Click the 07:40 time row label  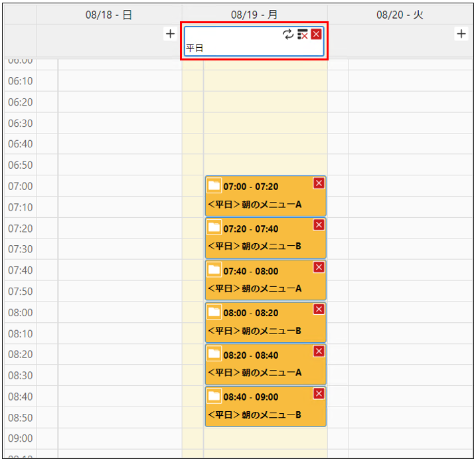pyautogui.click(x=21, y=270)
